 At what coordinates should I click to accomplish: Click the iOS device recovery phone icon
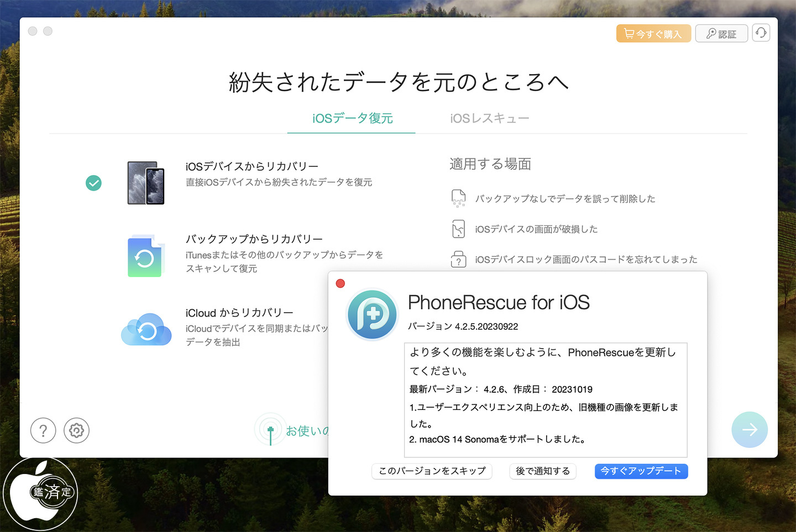(146, 183)
